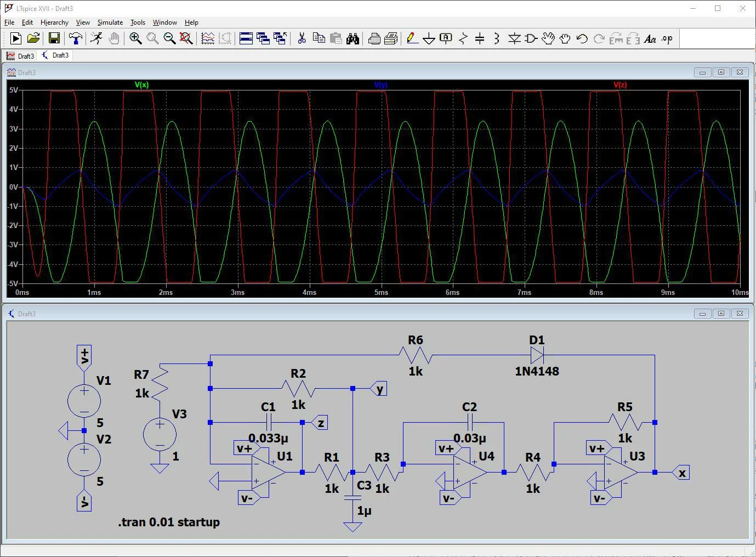This screenshot has width=756, height=557.
Task: Click the Pan magnifier icon
Action: pos(152,38)
